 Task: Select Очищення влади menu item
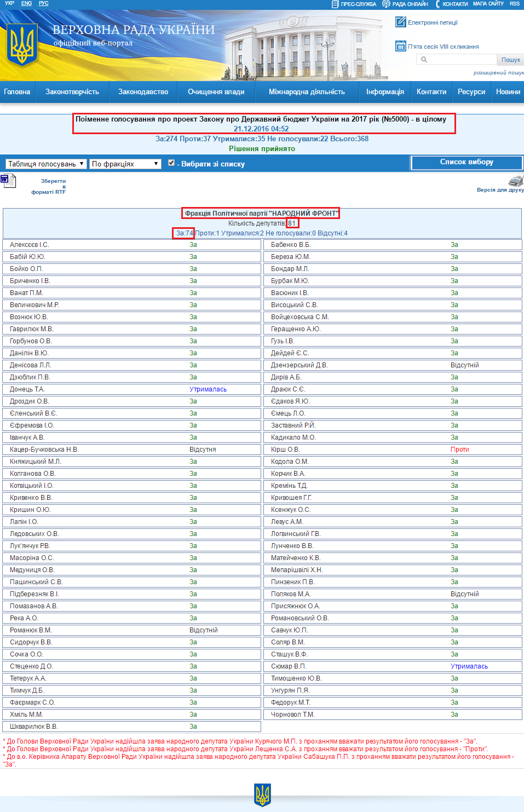pos(216,91)
